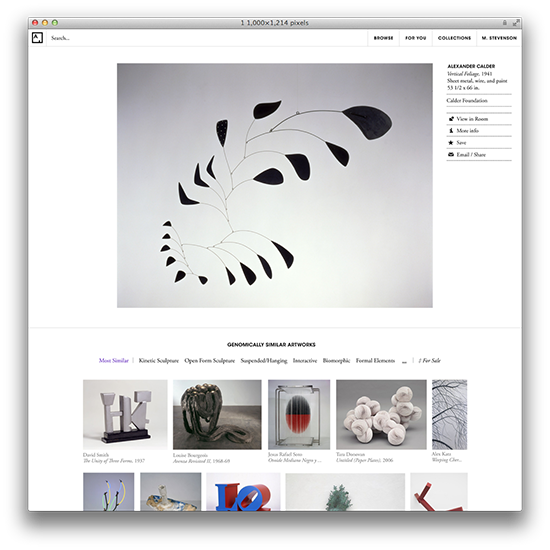Click the window fullscreen arrows icon
The image size is (550, 550).
pyautogui.click(x=516, y=23)
